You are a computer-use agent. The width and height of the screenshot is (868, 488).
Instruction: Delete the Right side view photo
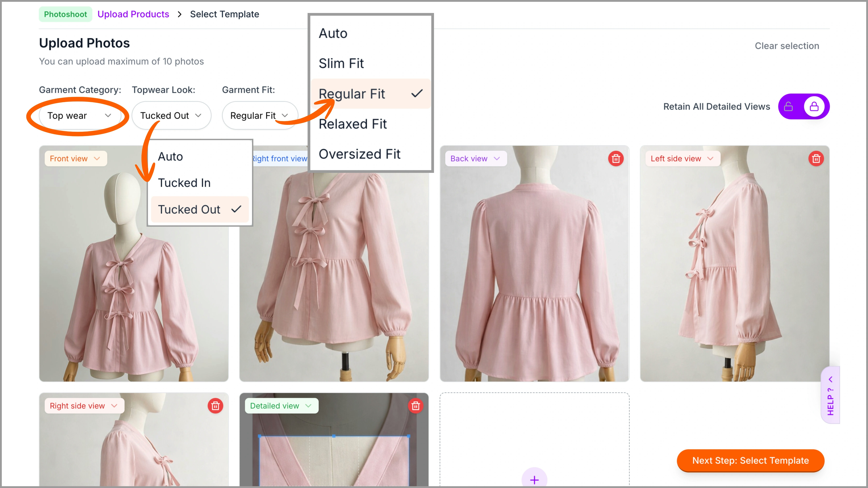215,406
